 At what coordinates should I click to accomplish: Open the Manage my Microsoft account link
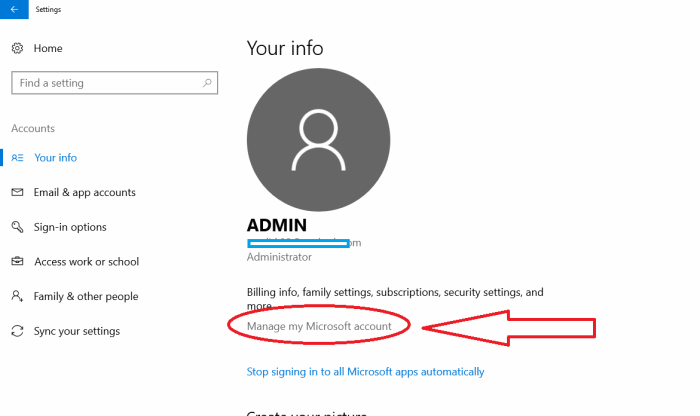tap(319, 326)
